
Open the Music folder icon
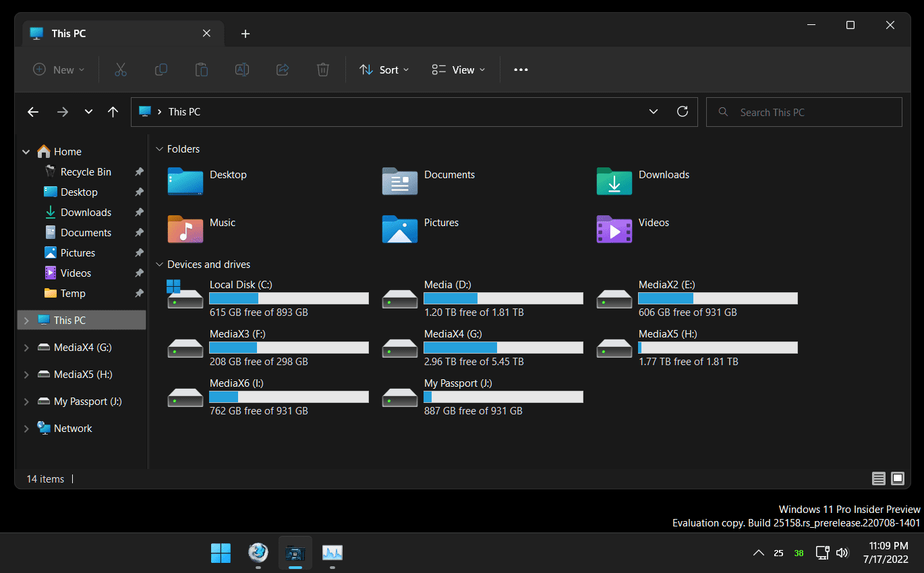pyautogui.click(x=185, y=229)
